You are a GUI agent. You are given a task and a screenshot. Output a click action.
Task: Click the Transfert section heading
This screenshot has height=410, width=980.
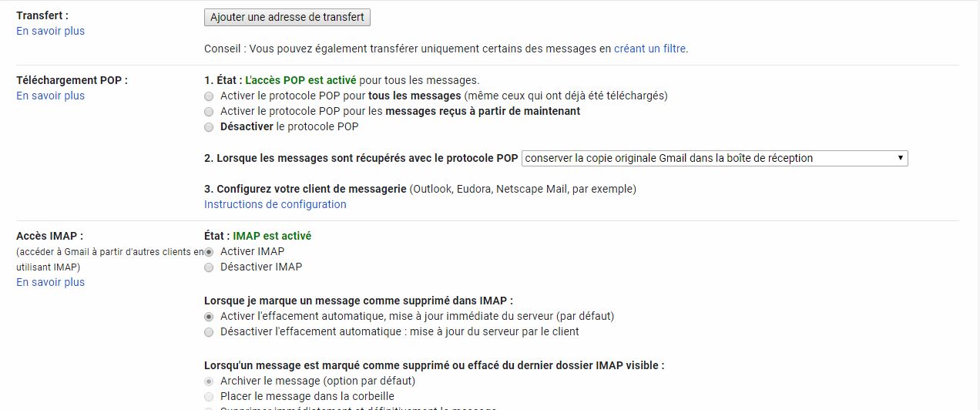(42, 15)
